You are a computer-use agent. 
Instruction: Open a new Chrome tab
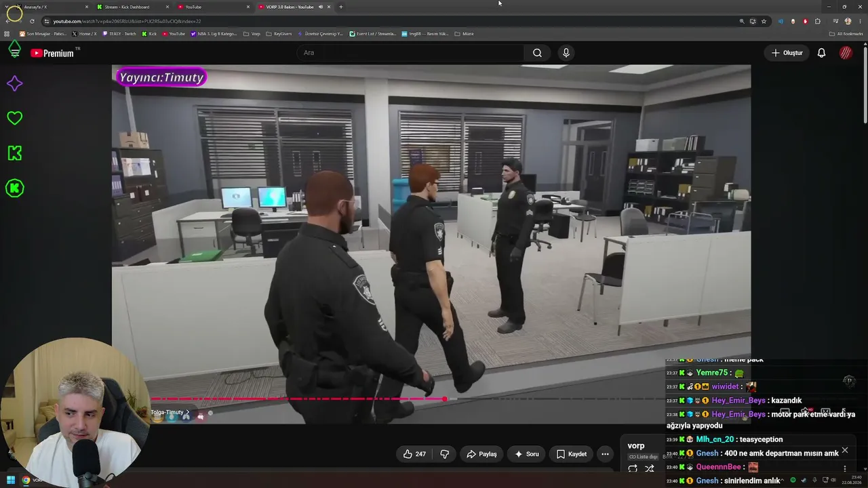pyautogui.click(x=340, y=7)
